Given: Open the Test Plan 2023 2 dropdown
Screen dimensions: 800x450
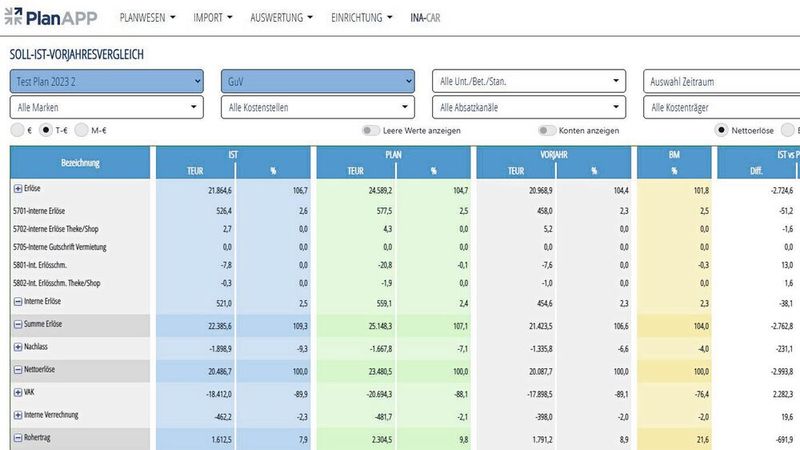Looking at the screenshot, I should point(107,81).
